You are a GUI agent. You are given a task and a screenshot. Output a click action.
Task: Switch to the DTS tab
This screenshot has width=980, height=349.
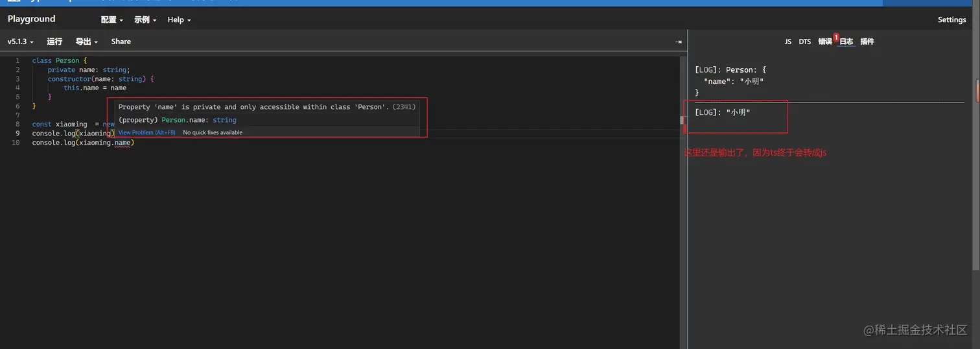tap(804, 42)
